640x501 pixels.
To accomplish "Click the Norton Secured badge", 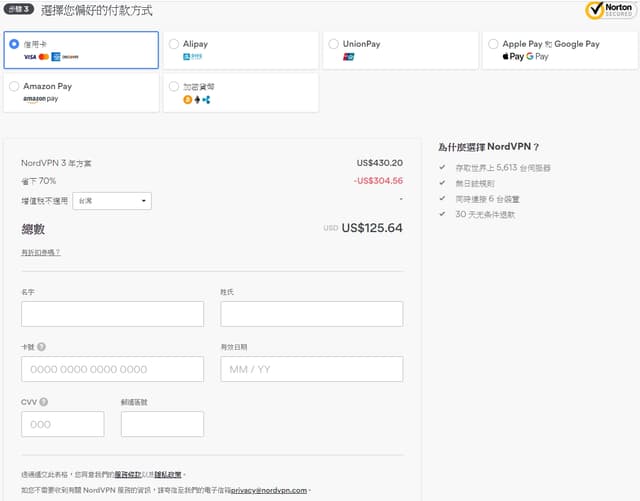I will (x=610, y=10).
